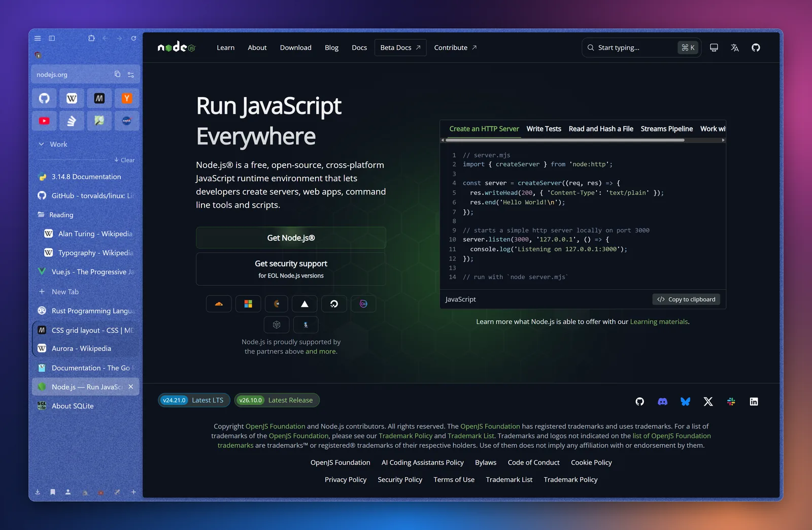Open the language selector dropdown
The width and height of the screenshot is (812, 530).
tap(735, 48)
